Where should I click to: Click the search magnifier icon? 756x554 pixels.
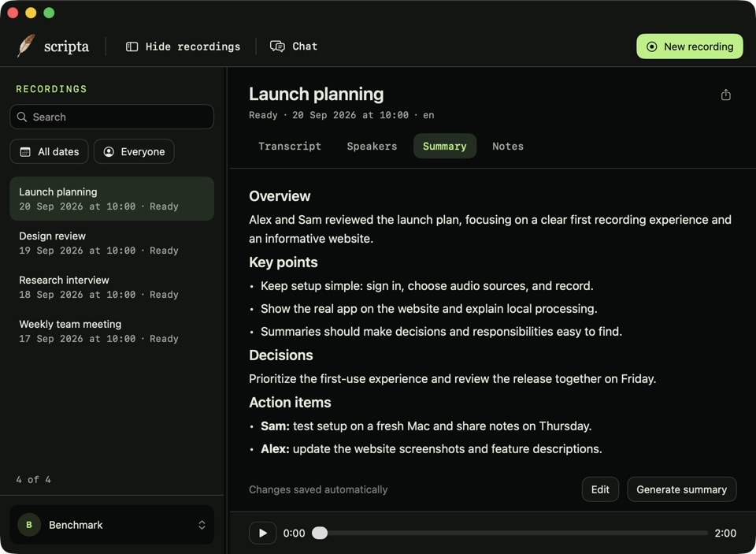22,117
